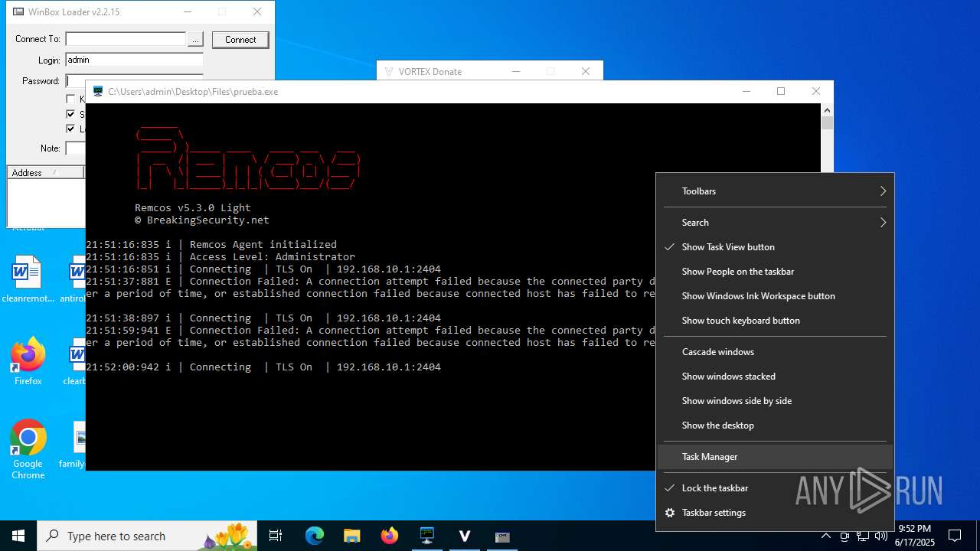980x551 pixels.
Task: Close the VORTEX Donate window
Action: click(x=586, y=72)
